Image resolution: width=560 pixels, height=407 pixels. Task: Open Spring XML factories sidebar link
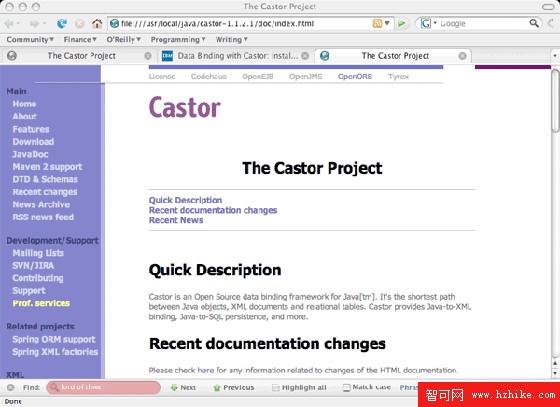55,352
